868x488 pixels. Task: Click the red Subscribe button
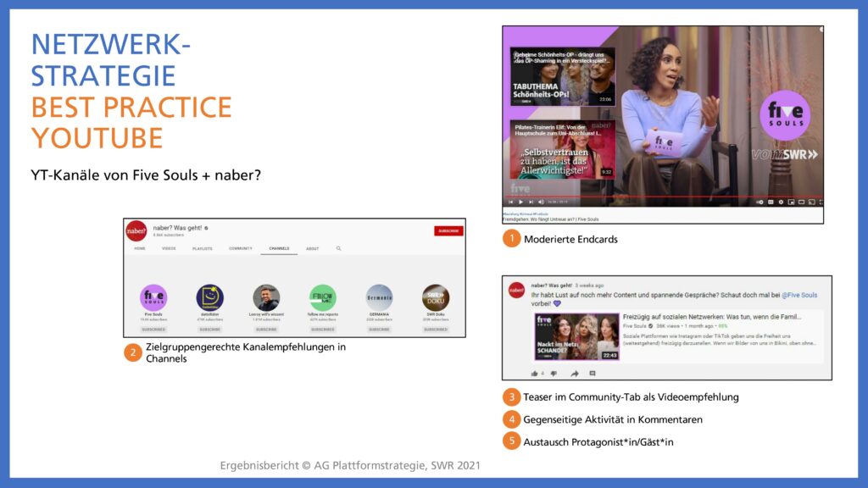pyautogui.click(x=448, y=230)
